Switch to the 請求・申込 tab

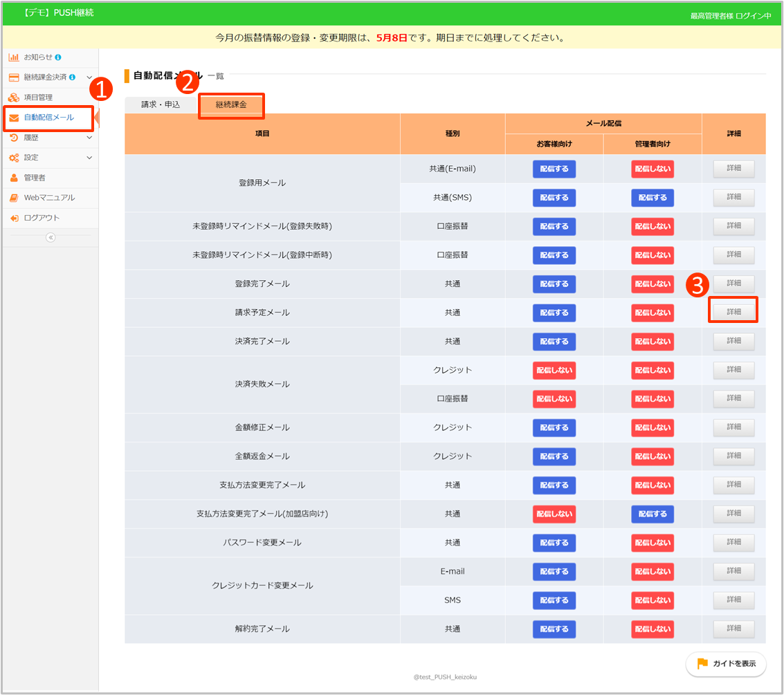[161, 104]
